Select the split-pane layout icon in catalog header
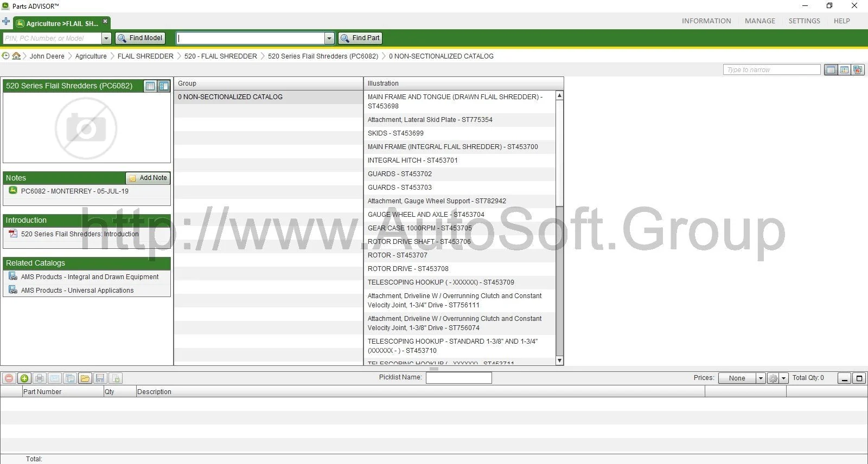The image size is (868, 464). pyautogui.click(x=163, y=86)
